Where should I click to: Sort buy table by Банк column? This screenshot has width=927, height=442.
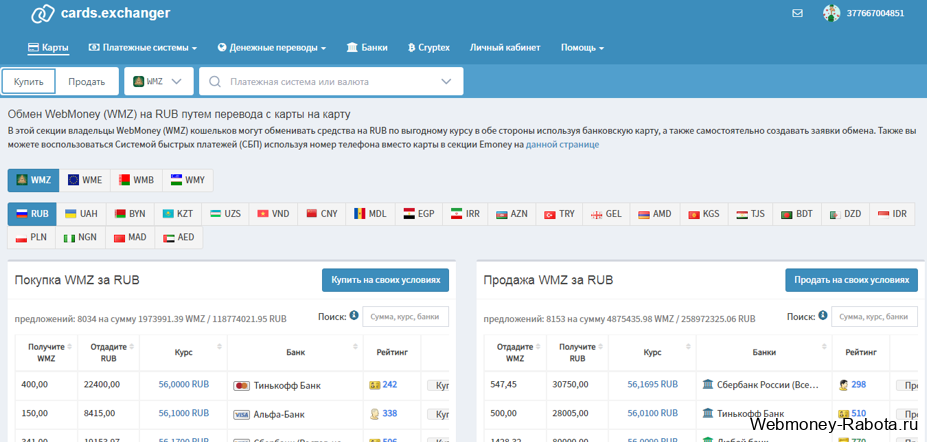point(295,352)
